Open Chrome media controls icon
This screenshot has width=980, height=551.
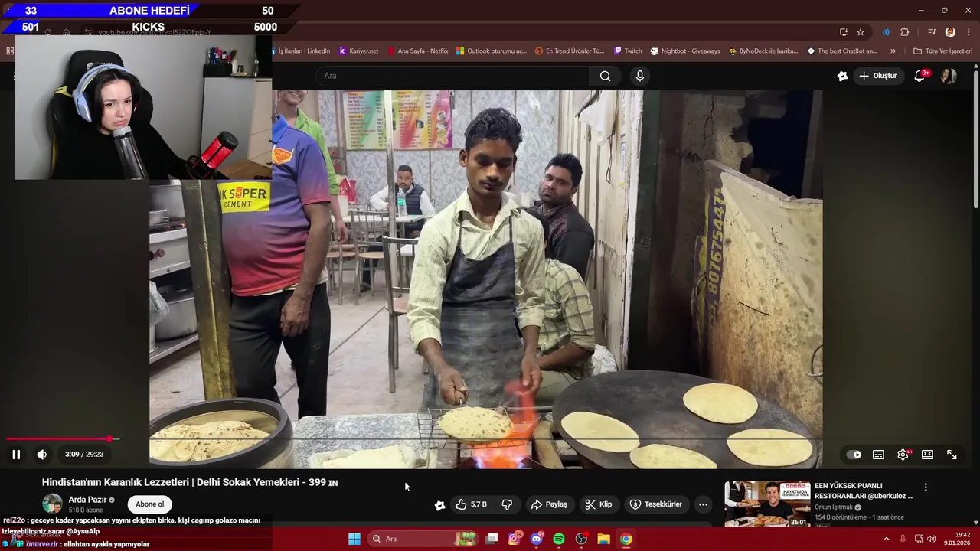[932, 32]
